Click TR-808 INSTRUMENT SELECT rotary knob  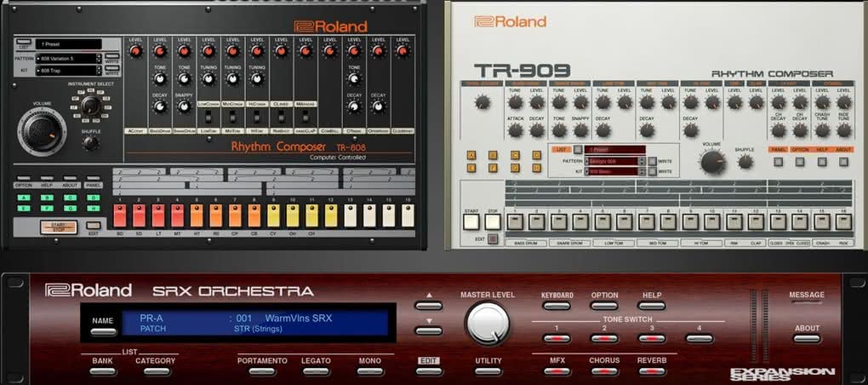(89, 106)
